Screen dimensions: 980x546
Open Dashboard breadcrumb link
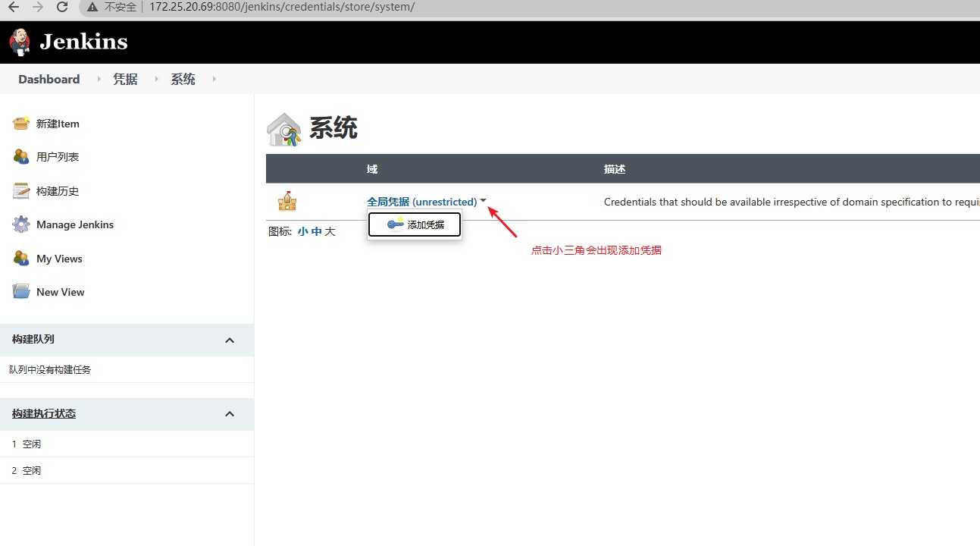pyautogui.click(x=49, y=79)
